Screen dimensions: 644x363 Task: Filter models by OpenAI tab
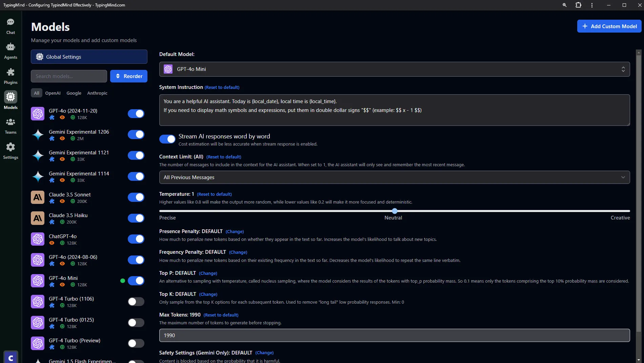53,93
